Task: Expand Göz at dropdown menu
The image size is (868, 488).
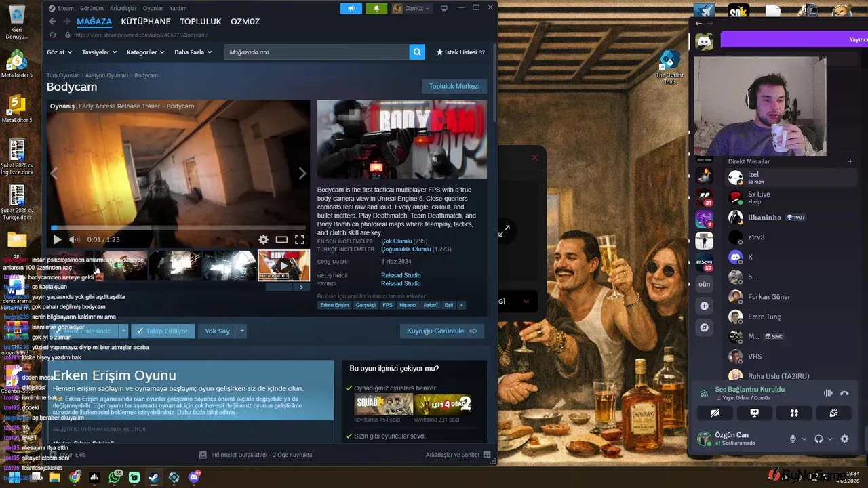Action: pos(59,52)
